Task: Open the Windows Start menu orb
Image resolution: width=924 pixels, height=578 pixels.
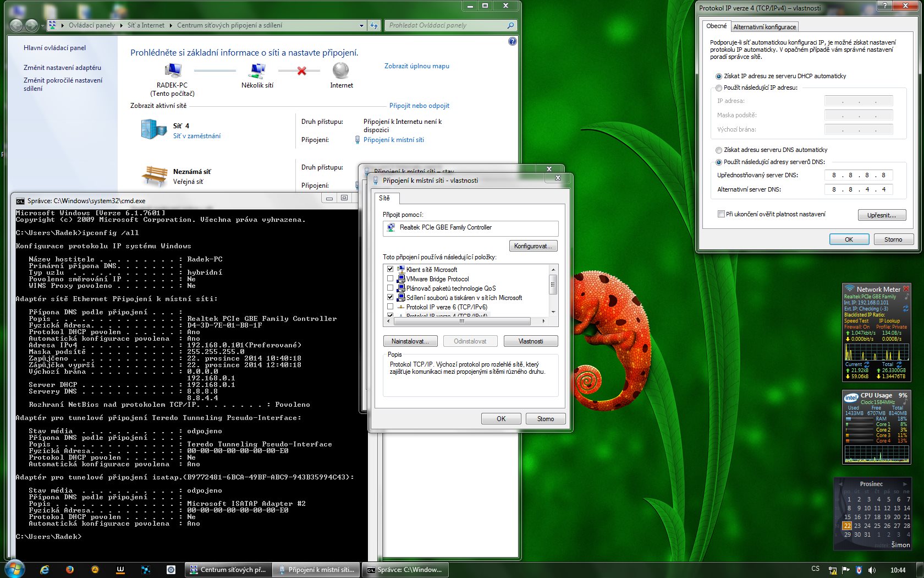Action: (15, 569)
